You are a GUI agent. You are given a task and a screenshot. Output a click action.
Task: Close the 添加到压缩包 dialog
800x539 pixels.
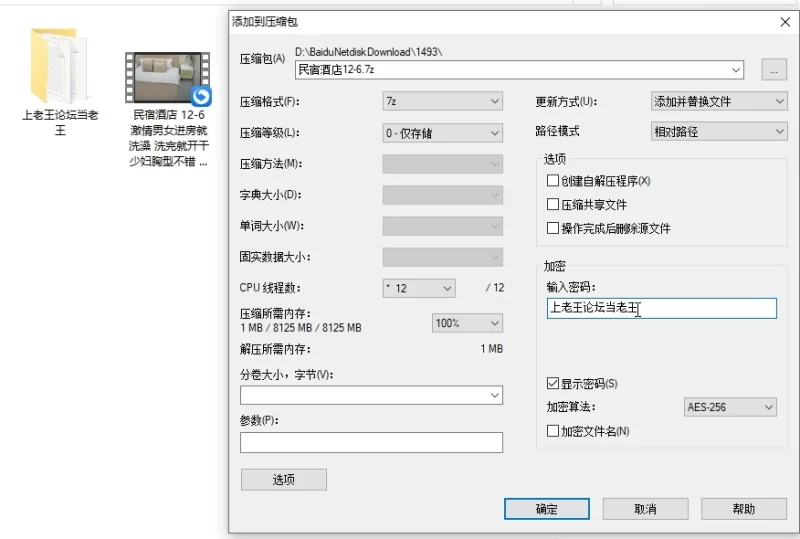pos(785,22)
